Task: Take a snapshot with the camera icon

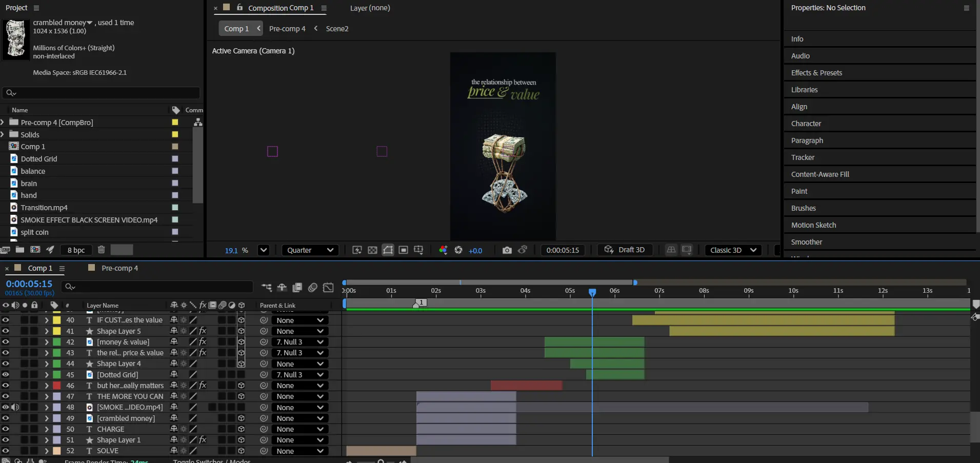Action: click(507, 250)
